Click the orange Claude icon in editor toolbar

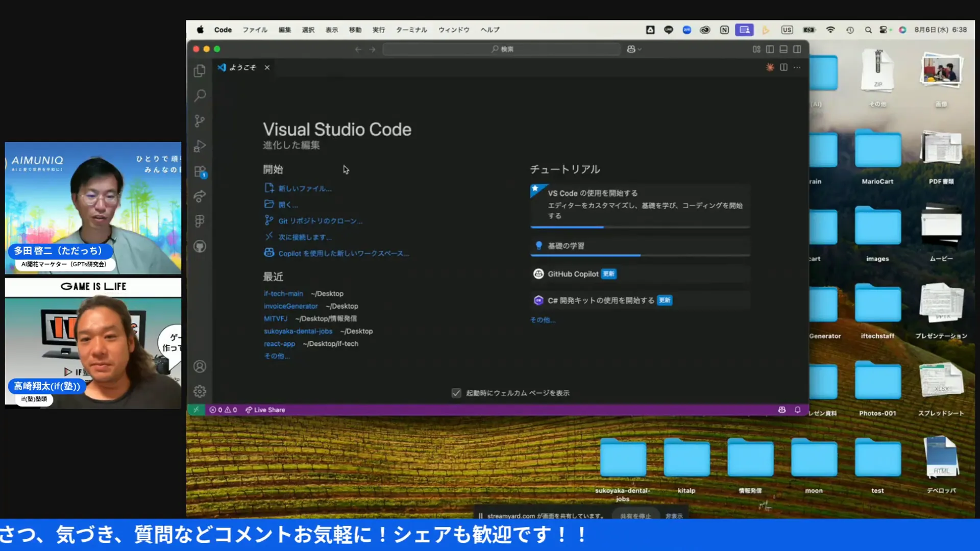click(x=770, y=67)
